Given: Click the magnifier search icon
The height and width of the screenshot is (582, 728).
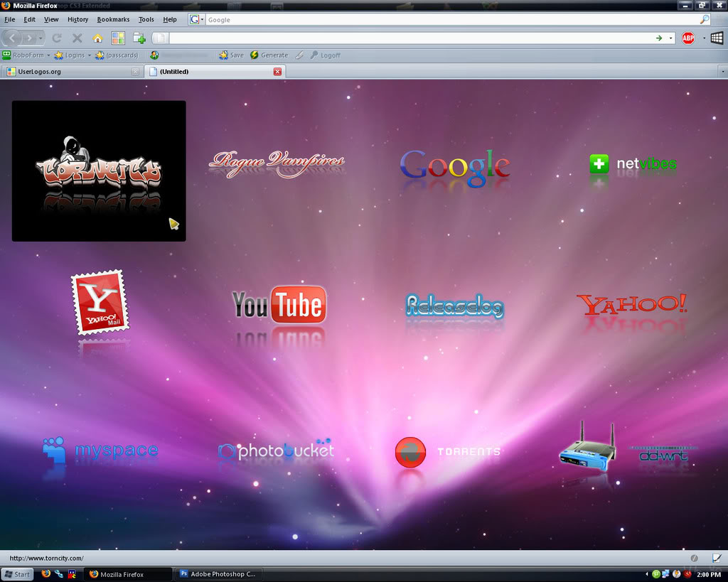Looking at the screenshot, I should coord(704,20).
